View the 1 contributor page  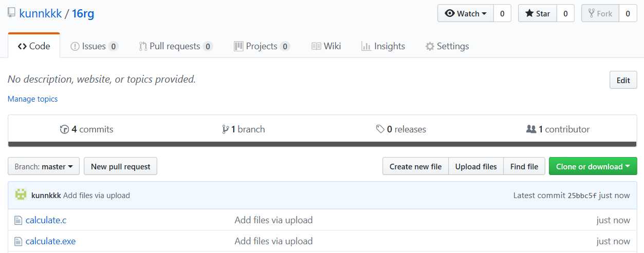click(558, 129)
